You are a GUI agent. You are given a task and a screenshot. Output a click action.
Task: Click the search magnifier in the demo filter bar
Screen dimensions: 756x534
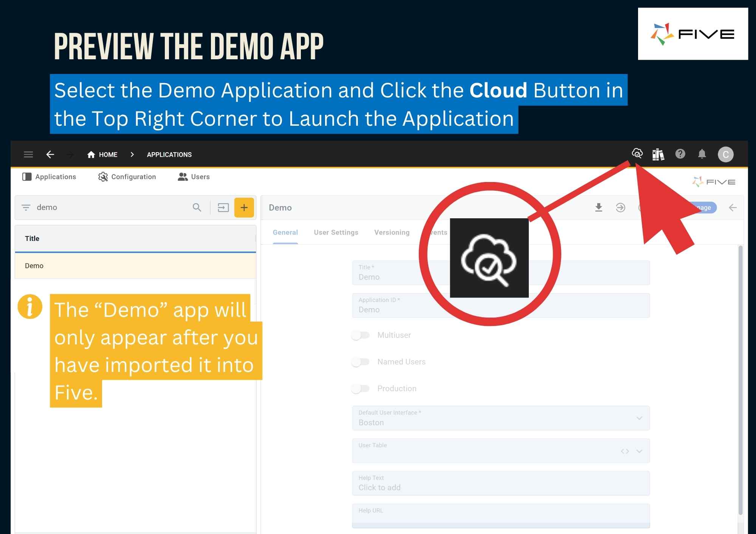(x=197, y=207)
